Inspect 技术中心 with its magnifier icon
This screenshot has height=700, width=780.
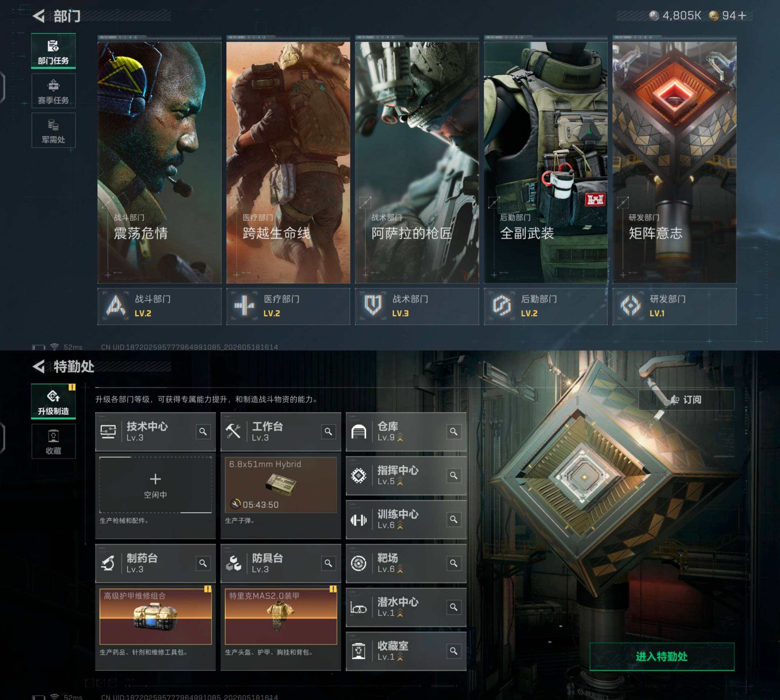pyautogui.click(x=203, y=432)
